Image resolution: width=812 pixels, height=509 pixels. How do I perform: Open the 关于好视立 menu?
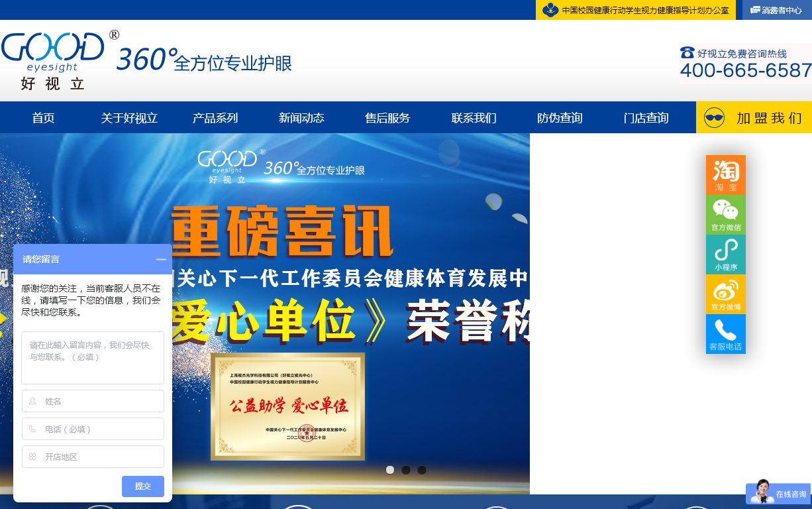click(129, 118)
